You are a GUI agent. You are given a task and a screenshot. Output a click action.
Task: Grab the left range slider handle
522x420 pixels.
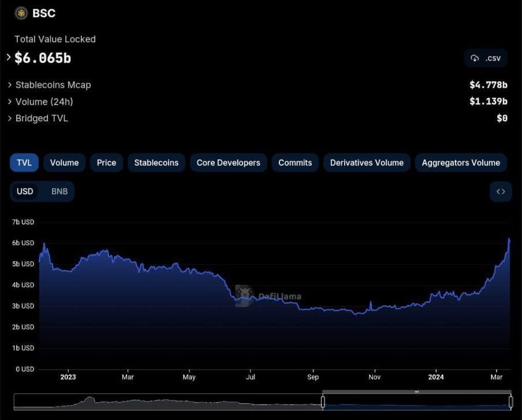click(x=323, y=402)
